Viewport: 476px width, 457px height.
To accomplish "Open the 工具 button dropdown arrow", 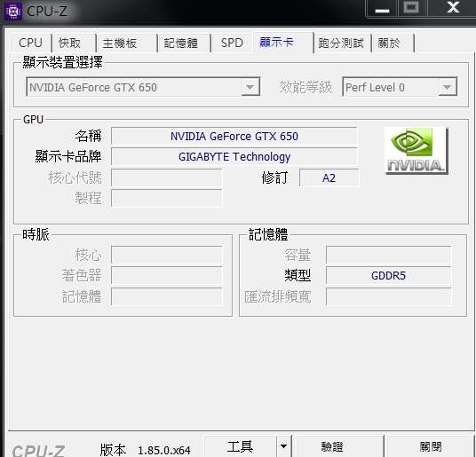I will click(x=283, y=446).
